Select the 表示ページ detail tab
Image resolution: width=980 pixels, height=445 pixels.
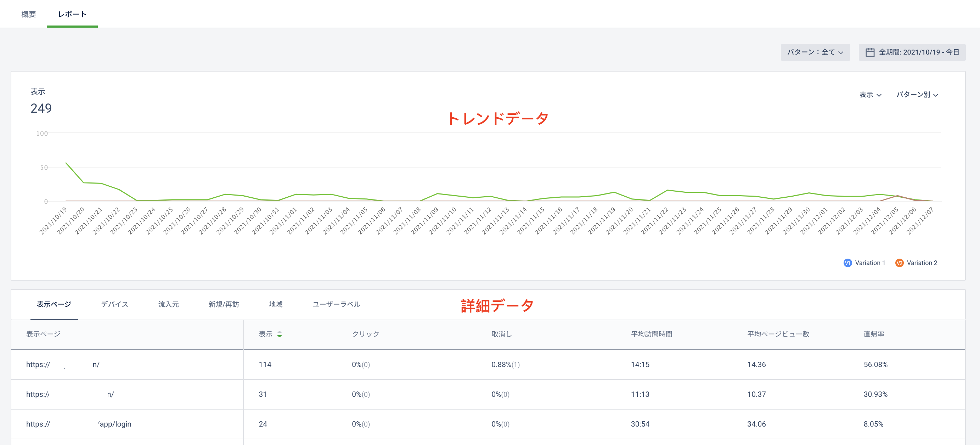54,304
